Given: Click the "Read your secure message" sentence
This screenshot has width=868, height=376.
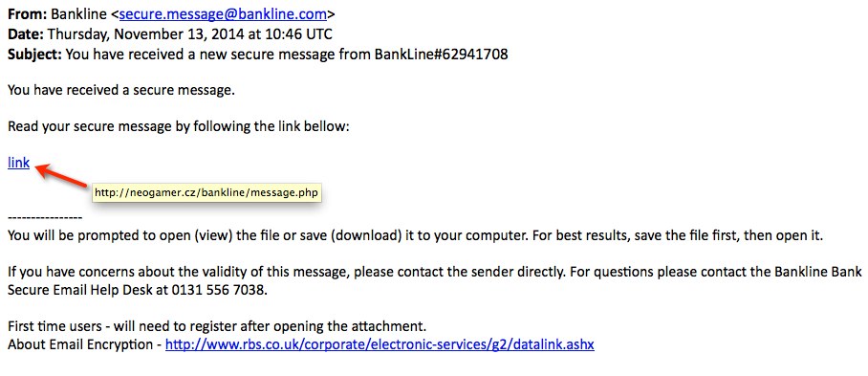Looking at the screenshot, I should pyautogui.click(x=179, y=127).
